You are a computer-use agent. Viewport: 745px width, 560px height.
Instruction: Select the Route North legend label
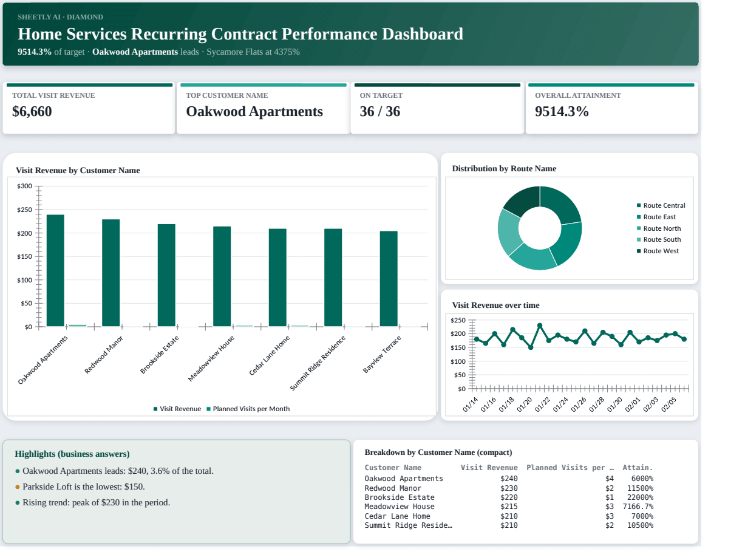click(662, 228)
